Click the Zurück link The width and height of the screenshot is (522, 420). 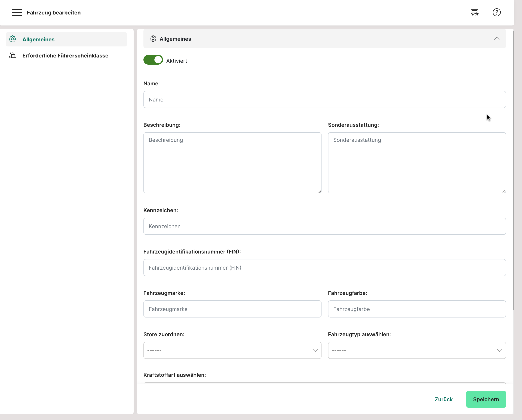tap(443, 399)
